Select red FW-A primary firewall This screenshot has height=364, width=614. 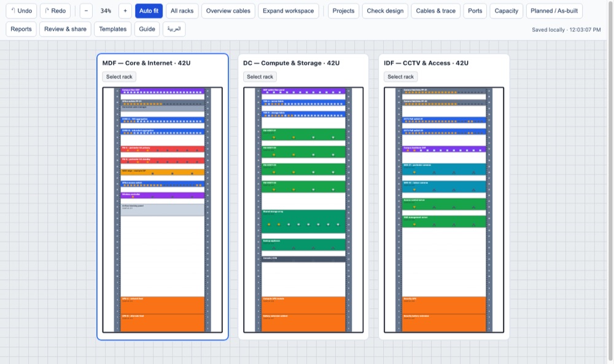pyautogui.click(x=163, y=149)
